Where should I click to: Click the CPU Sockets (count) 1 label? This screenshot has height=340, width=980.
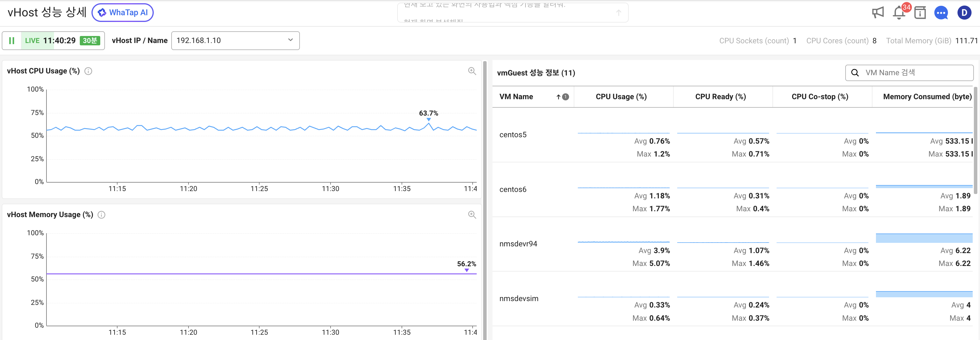point(758,41)
